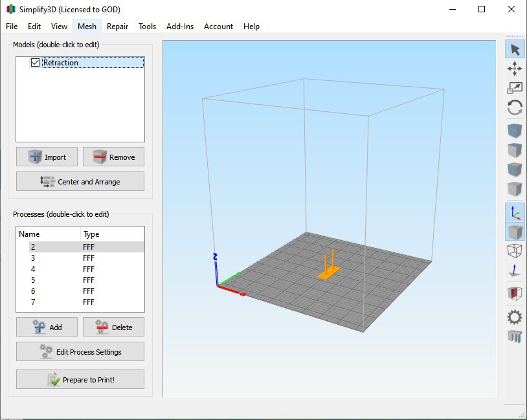The height and width of the screenshot is (420, 527).
Task: Click the Simplify3D title bar app icon
Action: [x=11, y=10]
